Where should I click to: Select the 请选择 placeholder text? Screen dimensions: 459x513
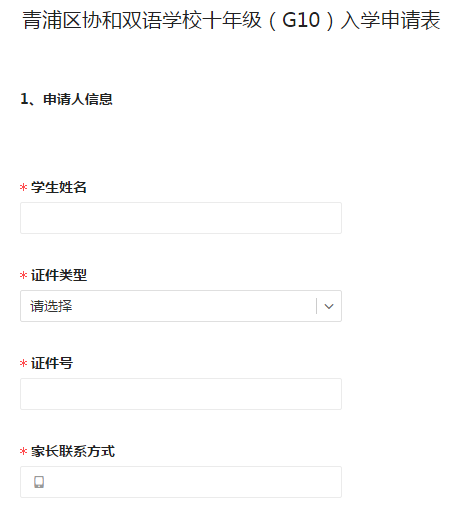tap(51, 306)
